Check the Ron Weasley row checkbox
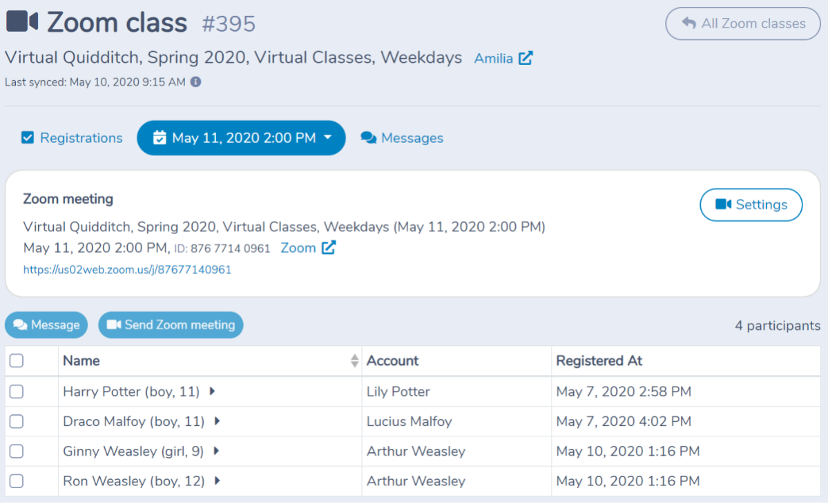 pos(17,481)
